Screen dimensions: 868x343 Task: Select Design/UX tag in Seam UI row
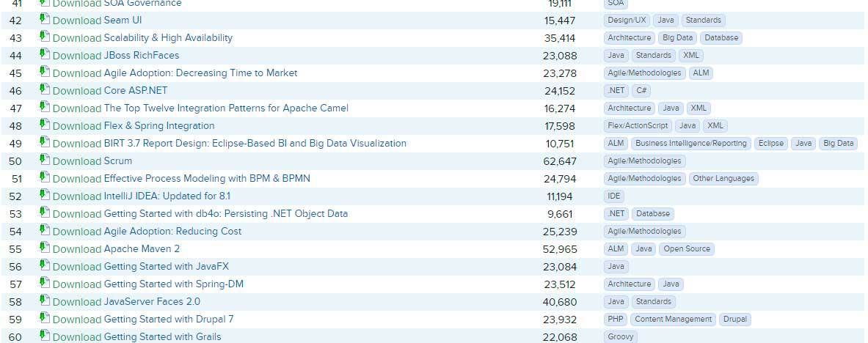tap(627, 21)
